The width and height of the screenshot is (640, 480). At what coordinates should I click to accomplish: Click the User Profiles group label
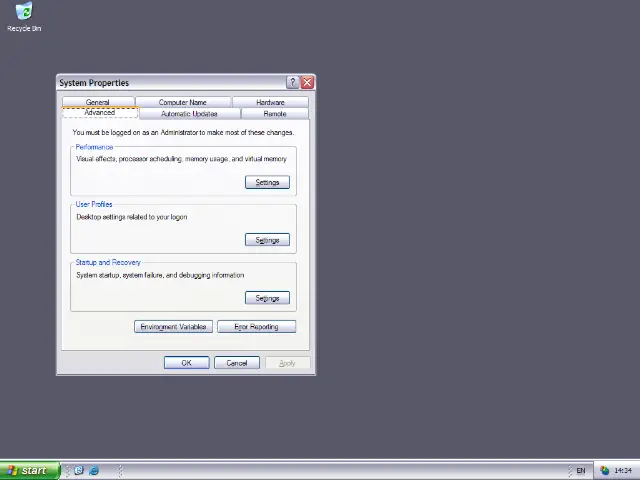pyautogui.click(x=94, y=204)
